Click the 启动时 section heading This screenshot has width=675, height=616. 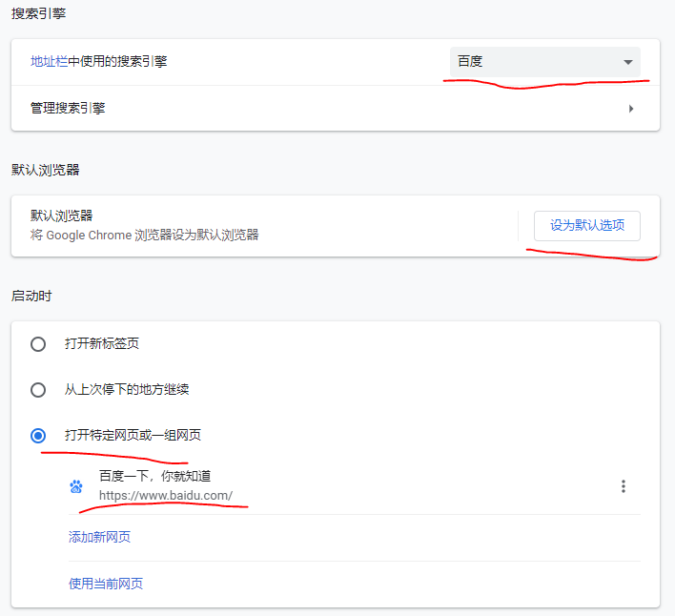pos(31,297)
